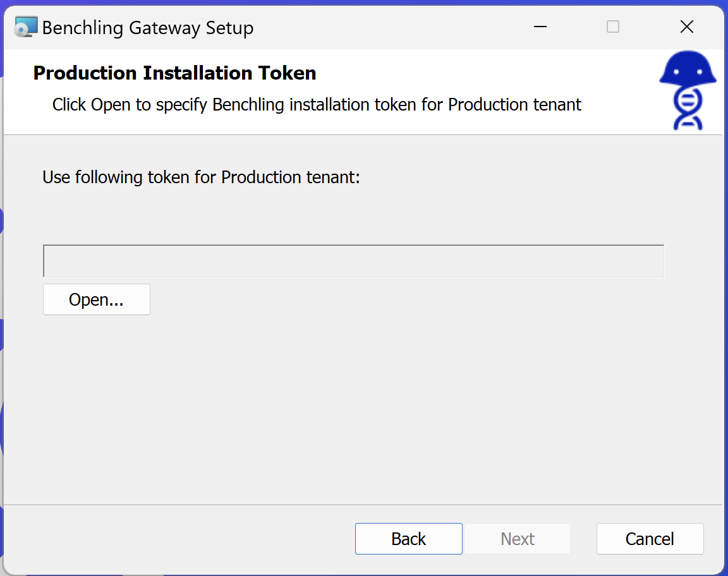
Task: Click the Production Installation Token heading
Action: (x=174, y=73)
